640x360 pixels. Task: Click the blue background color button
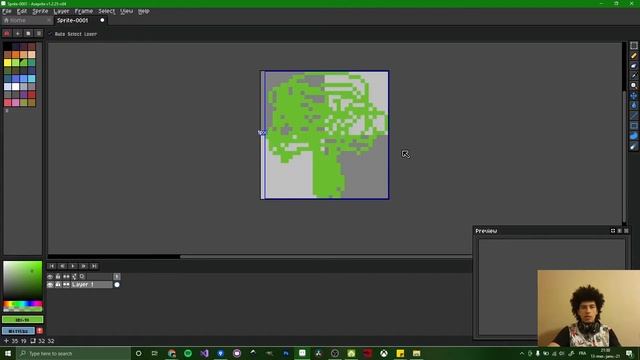(18, 331)
